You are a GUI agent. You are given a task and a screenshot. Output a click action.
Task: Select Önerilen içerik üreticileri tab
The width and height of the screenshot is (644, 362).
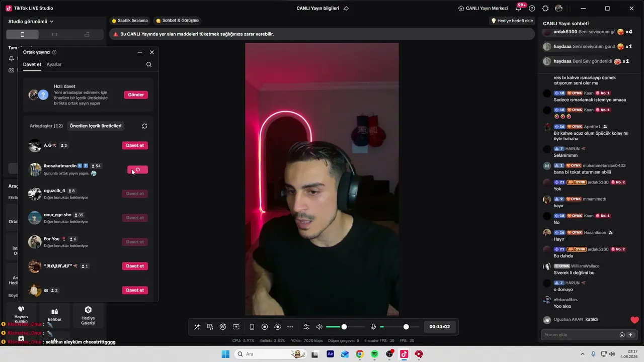click(96, 126)
